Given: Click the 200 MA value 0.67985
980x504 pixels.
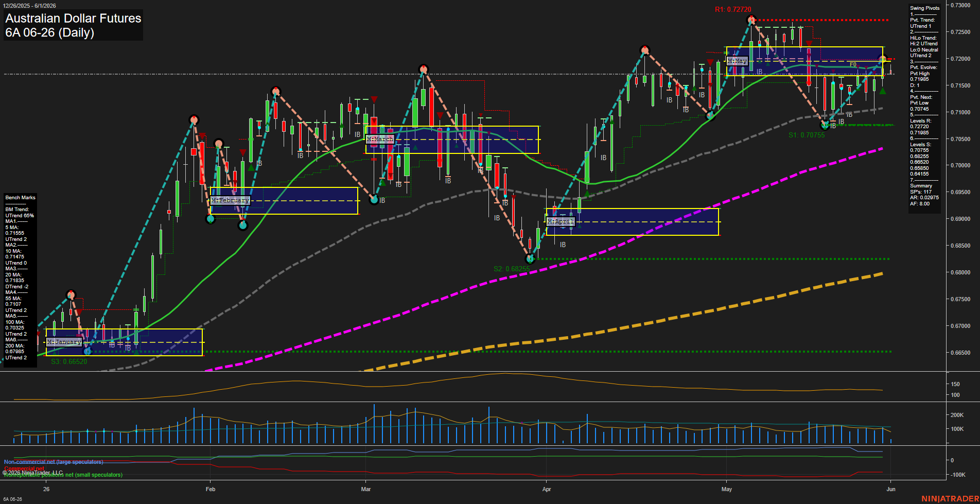Looking at the screenshot, I should (15, 352).
